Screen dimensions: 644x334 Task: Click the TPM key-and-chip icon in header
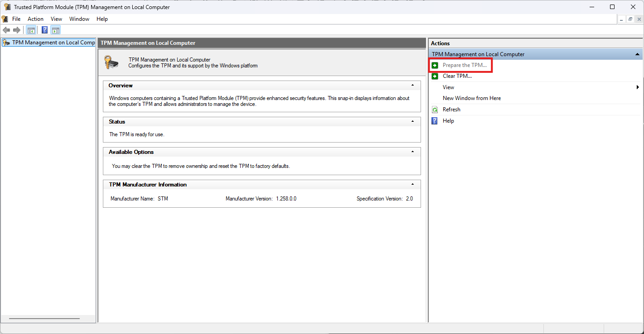tap(111, 62)
